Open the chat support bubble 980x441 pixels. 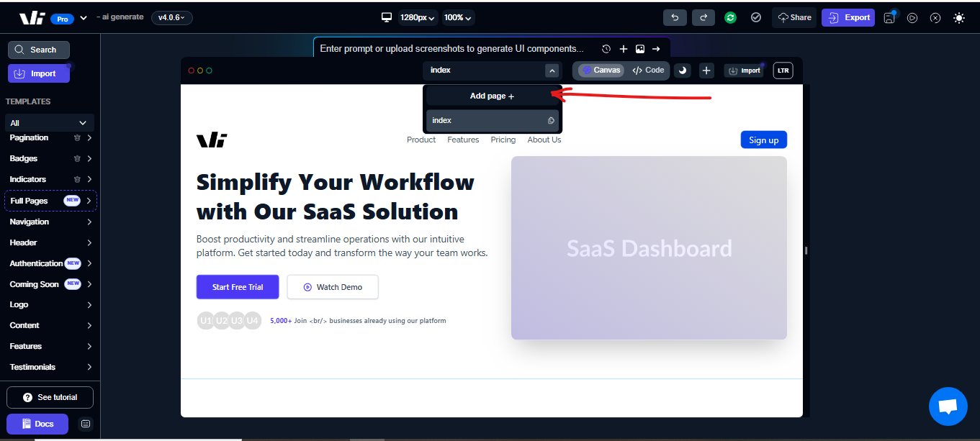tap(948, 406)
